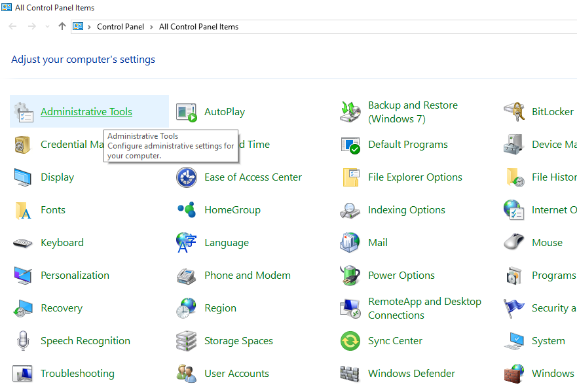The width and height of the screenshot is (577, 392).
Task: Click the Phone and Modem icon
Action: [186, 276]
